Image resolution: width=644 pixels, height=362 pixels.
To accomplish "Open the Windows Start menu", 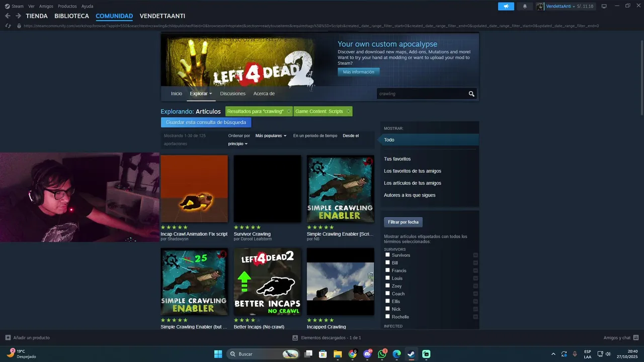I will tap(218, 354).
